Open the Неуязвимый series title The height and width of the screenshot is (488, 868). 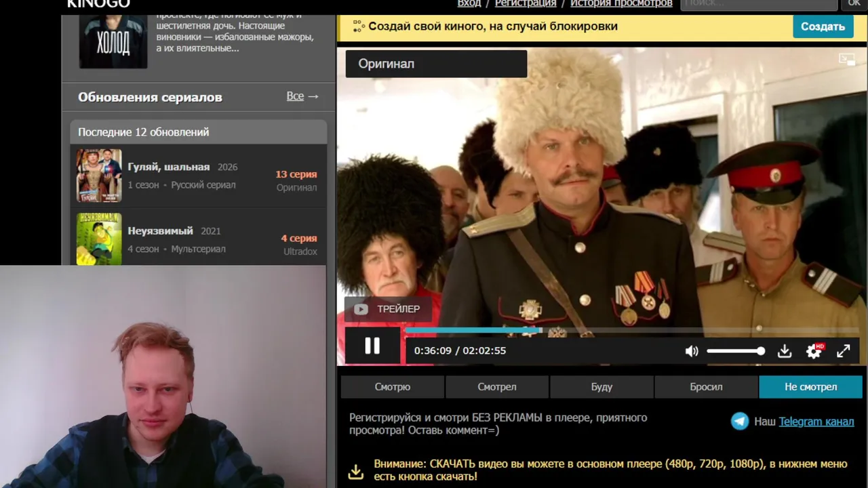(161, 230)
